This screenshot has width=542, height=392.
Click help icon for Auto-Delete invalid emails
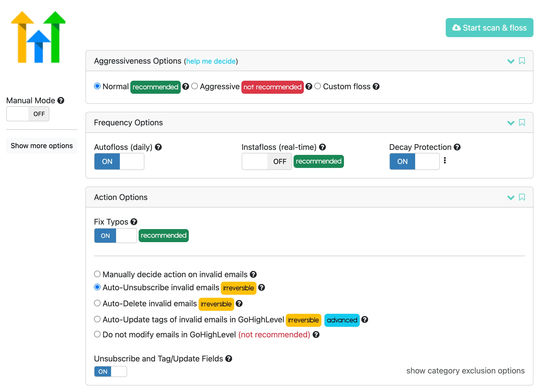(x=239, y=304)
